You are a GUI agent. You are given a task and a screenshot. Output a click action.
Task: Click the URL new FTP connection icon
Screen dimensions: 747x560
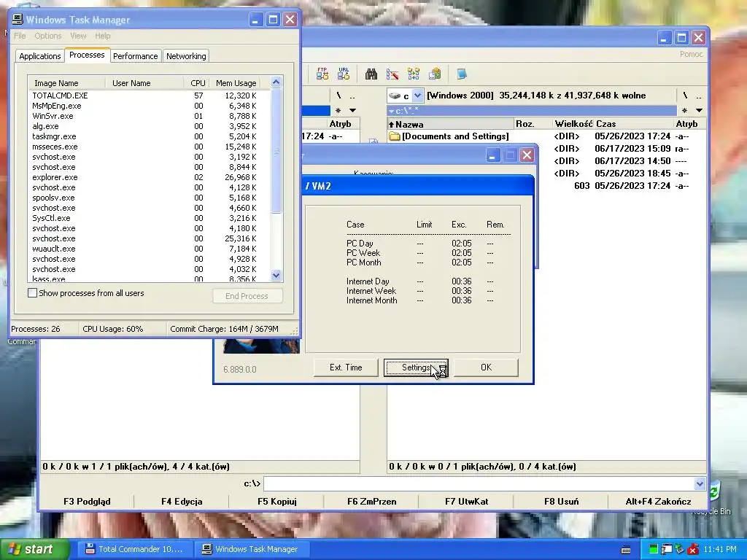(x=344, y=74)
